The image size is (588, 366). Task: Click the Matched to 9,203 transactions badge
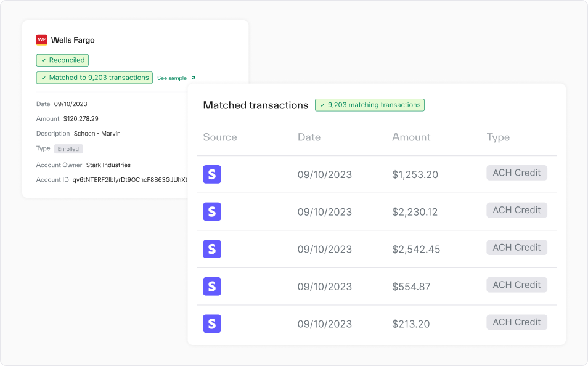(x=94, y=78)
